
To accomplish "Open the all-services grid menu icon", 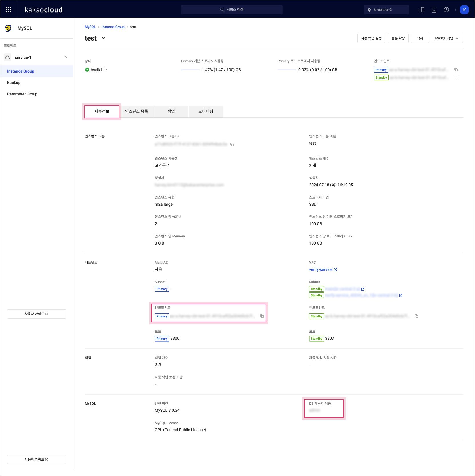I will coord(8,10).
